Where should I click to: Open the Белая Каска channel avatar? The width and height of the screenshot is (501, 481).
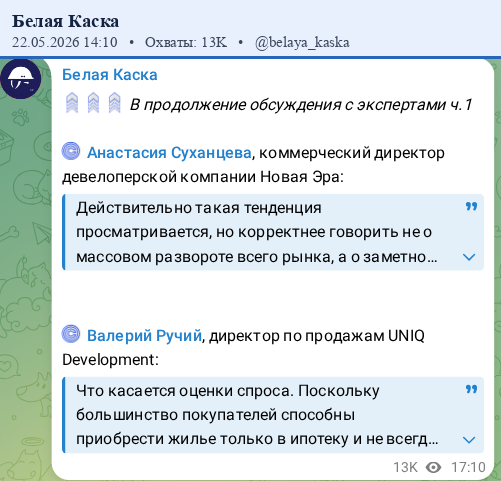pos(21,79)
